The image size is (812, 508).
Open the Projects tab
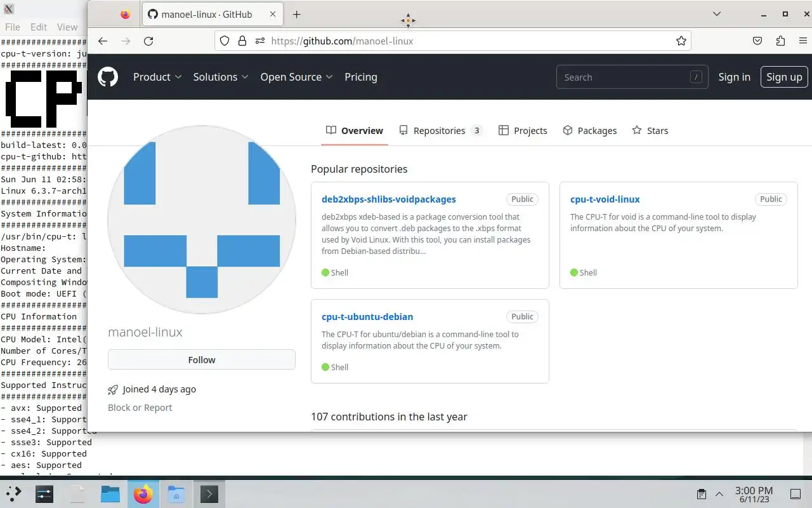coord(523,130)
